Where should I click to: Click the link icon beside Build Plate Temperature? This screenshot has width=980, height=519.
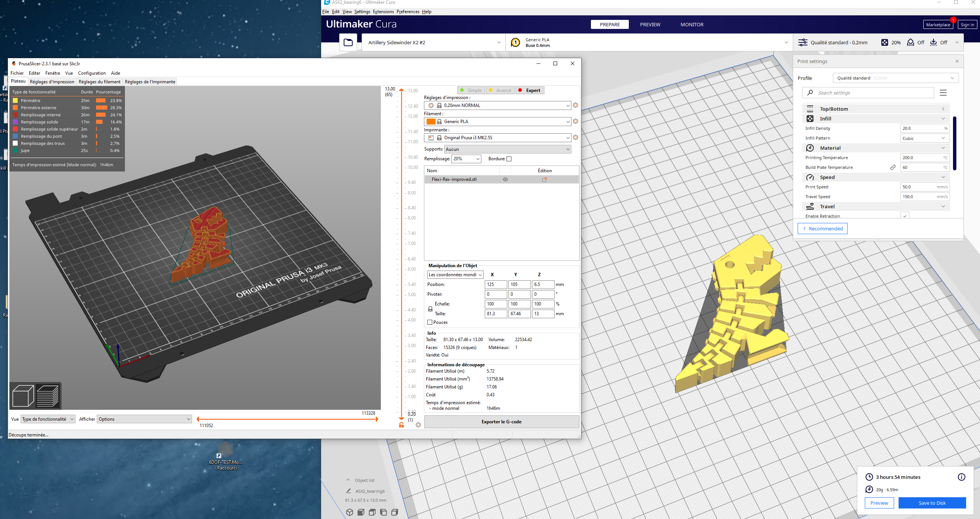click(893, 167)
